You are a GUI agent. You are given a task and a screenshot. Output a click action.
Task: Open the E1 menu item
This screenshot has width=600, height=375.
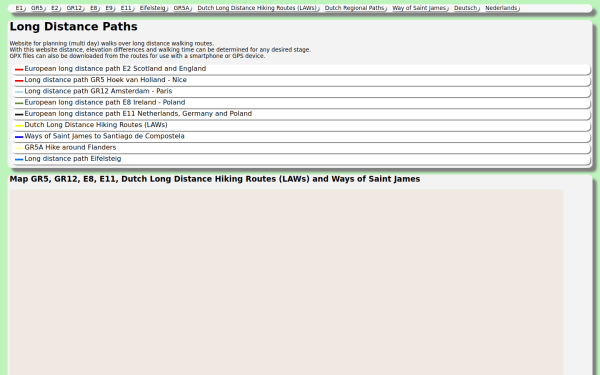click(20, 8)
